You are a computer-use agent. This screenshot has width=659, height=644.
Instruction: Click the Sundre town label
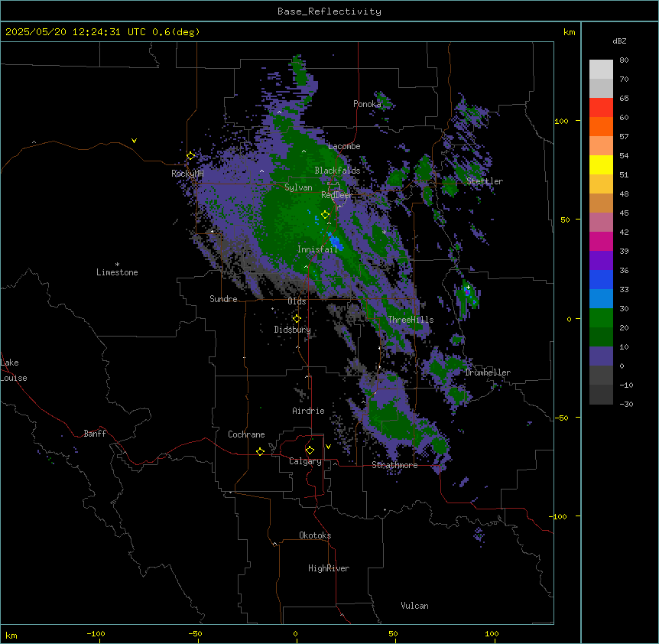coord(223,299)
